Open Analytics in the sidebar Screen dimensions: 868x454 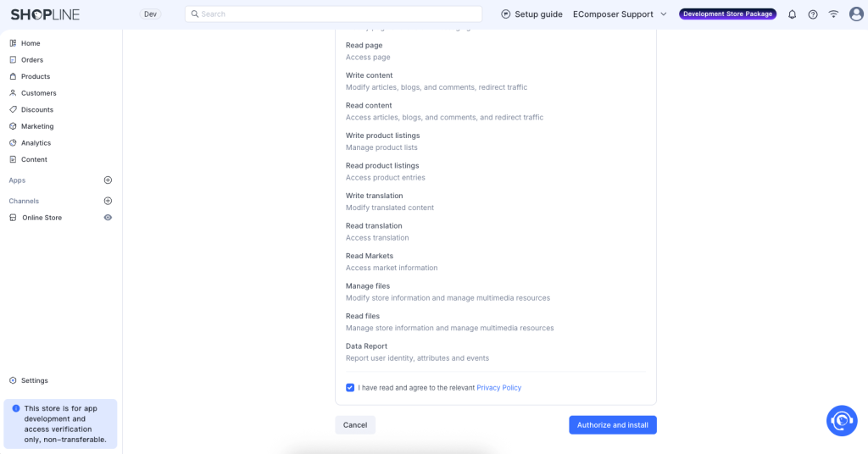[x=36, y=143]
